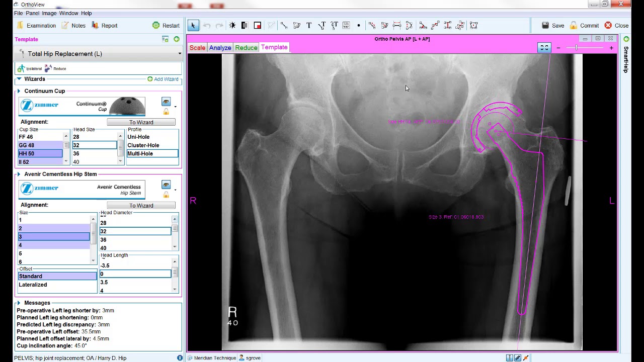Click the zoom in plus button
Screen dimensions: 644x362
click(611, 48)
